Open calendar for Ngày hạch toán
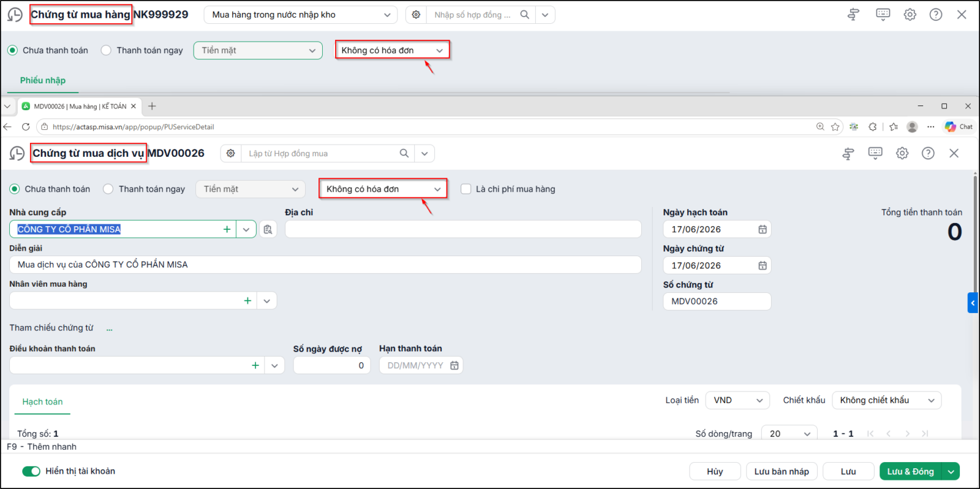980x489 pixels. click(763, 229)
